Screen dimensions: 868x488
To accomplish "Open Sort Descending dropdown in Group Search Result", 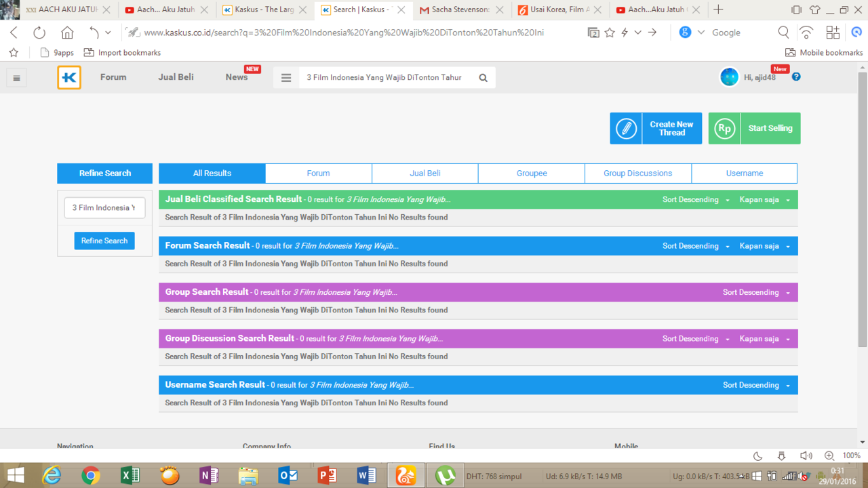I will pos(757,292).
